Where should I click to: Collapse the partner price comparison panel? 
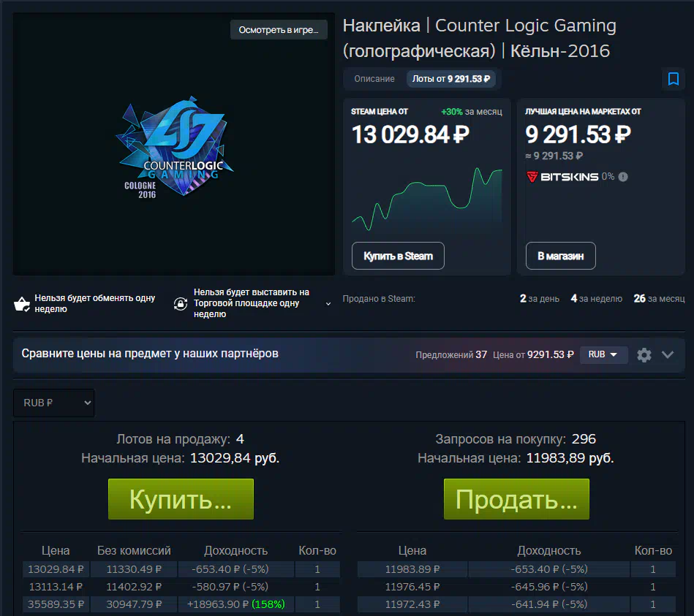pos(668,354)
